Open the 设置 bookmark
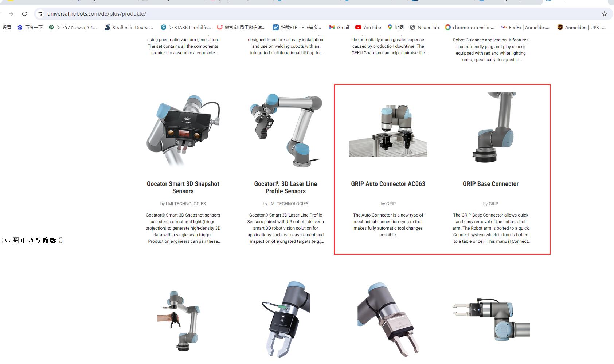 [7, 27]
